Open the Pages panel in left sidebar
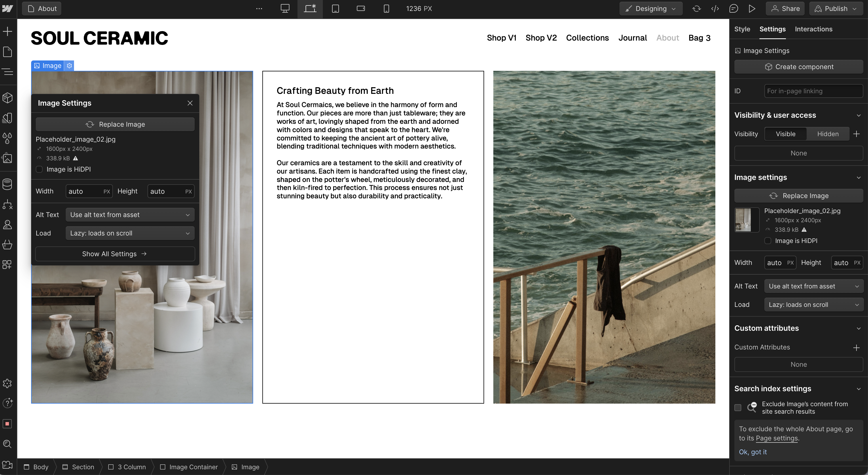This screenshot has width=868, height=475. 7,52
